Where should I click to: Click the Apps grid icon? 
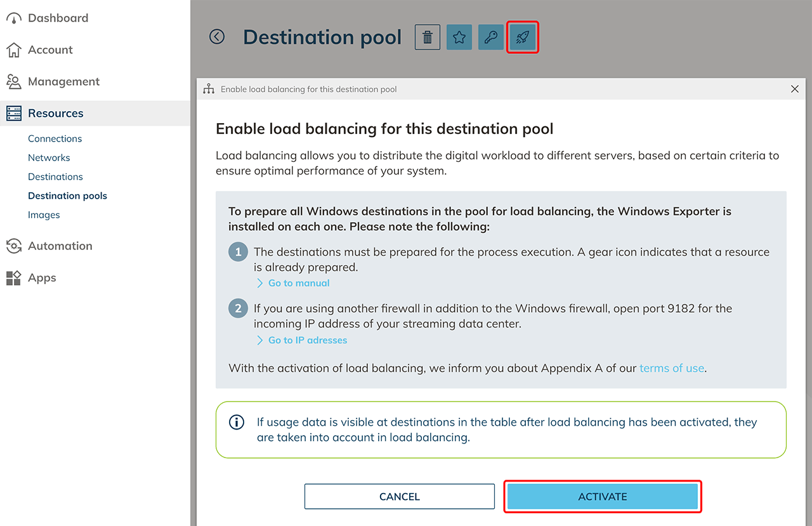(x=13, y=278)
